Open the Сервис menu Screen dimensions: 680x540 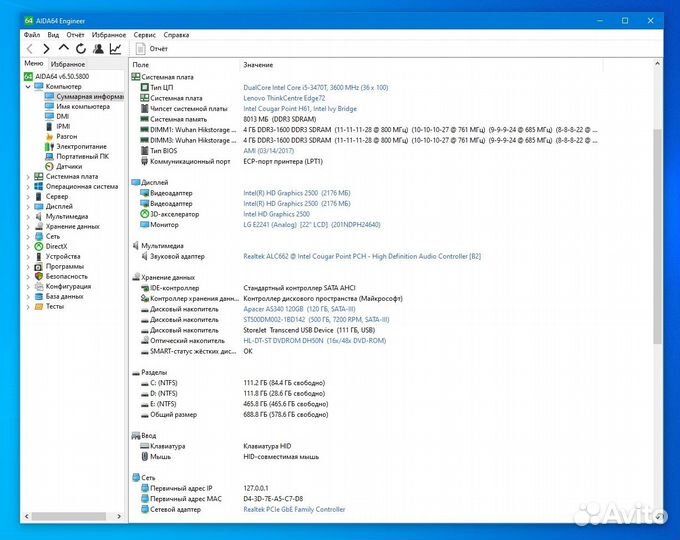(x=144, y=35)
